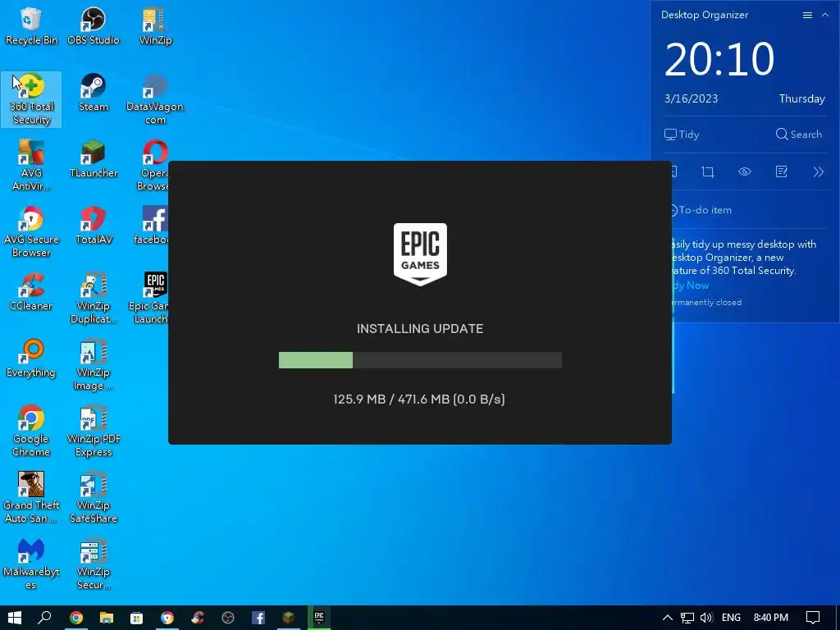Open the facebook desktop shortcut
Viewport: 840px width, 630px height.
[x=153, y=226]
